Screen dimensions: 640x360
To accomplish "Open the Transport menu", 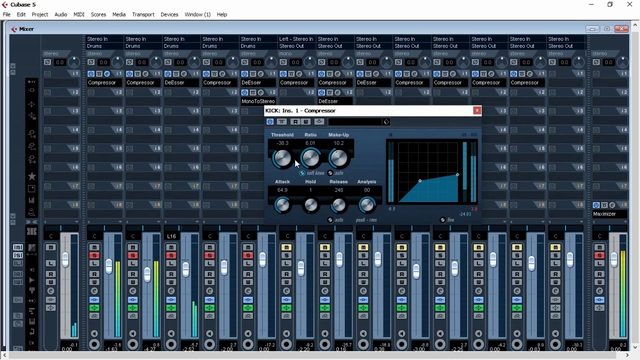I will point(143,14).
